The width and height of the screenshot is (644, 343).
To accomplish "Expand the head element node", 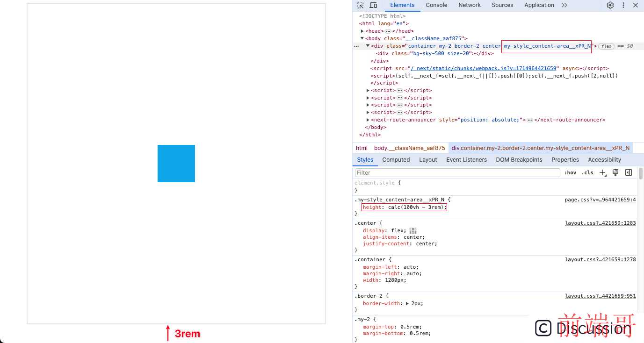I will tap(362, 31).
